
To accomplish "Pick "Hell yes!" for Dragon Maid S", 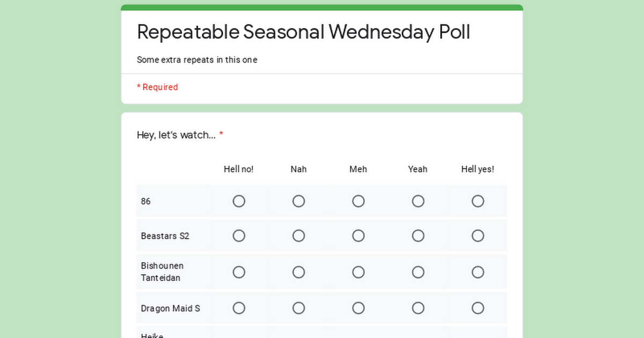I will [x=478, y=308].
